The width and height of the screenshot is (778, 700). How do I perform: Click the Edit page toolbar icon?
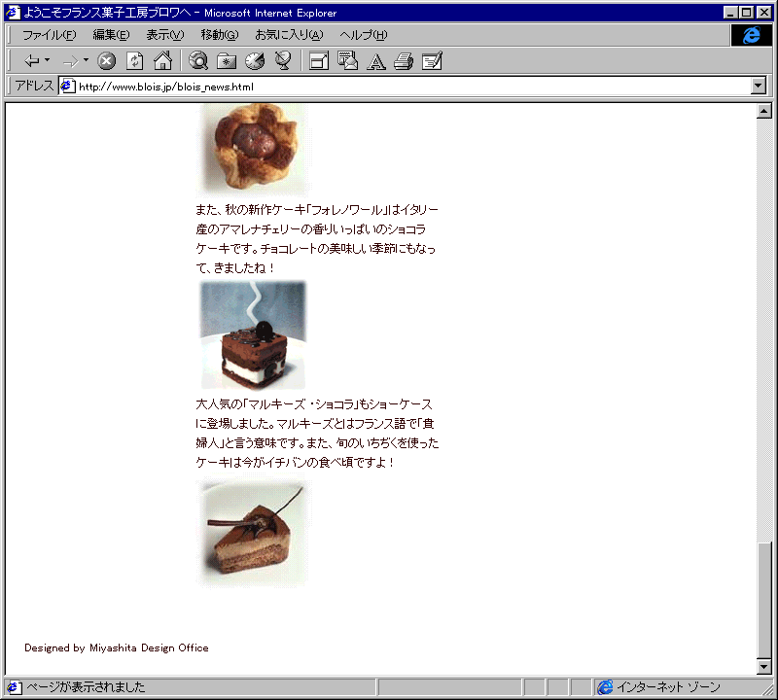(x=432, y=61)
